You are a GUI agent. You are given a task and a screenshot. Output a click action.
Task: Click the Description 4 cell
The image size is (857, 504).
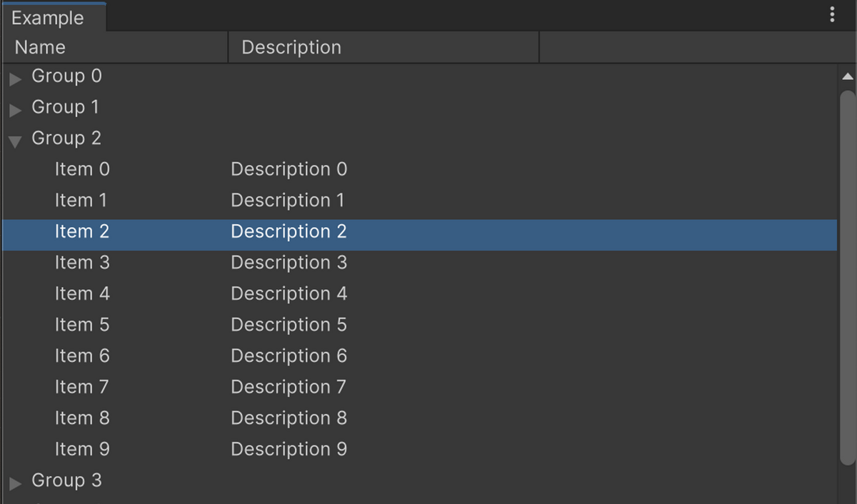pos(289,293)
